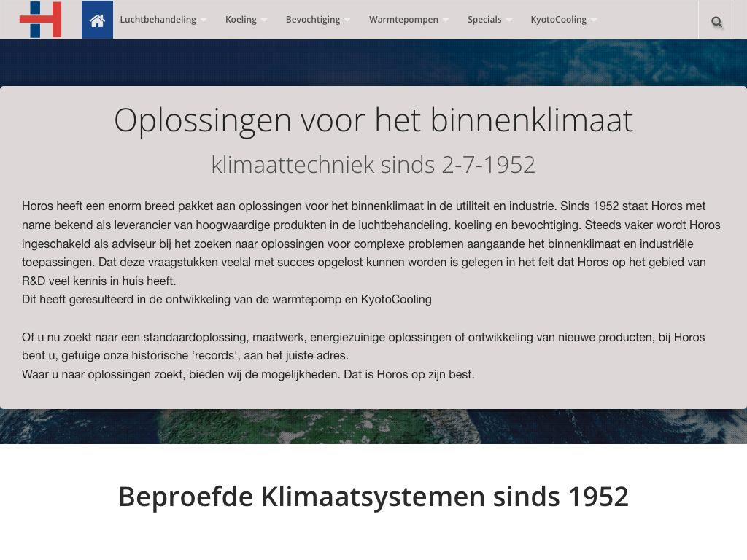Select the Koeling menu item

coord(241,20)
